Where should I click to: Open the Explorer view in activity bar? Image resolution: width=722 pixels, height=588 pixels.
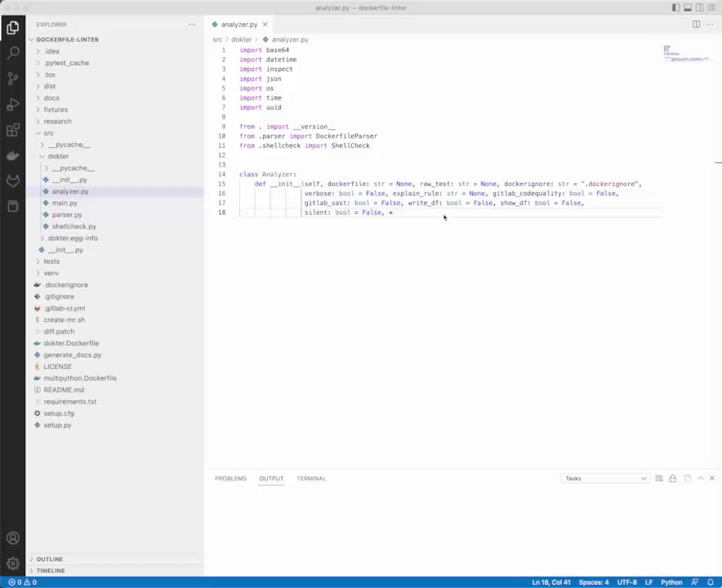(13, 28)
